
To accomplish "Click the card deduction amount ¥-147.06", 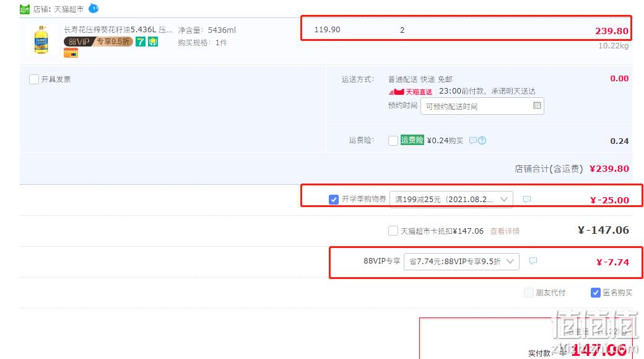I will [603, 230].
